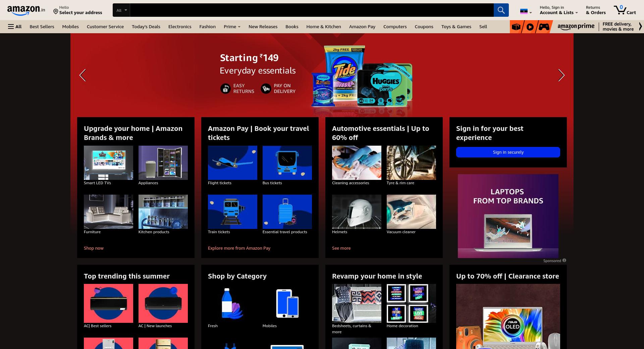The height and width of the screenshot is (349, 644).
Task: Open AC Best sellers thumbnail
Action: [108, 303]
